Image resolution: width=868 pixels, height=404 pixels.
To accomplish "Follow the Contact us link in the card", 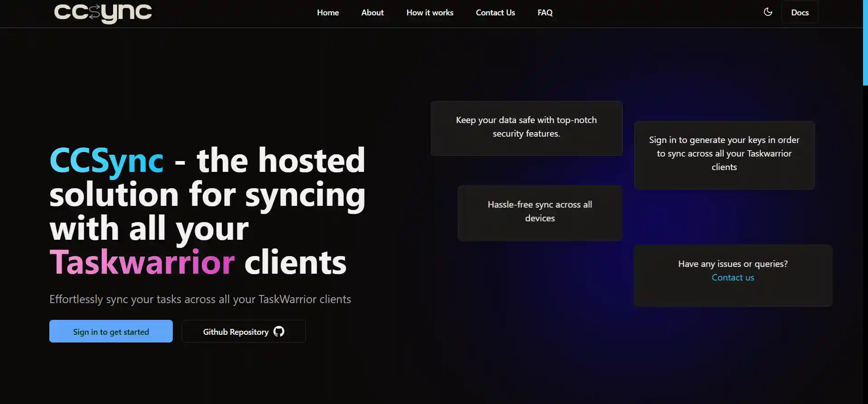I will click(x=733, y=277).
